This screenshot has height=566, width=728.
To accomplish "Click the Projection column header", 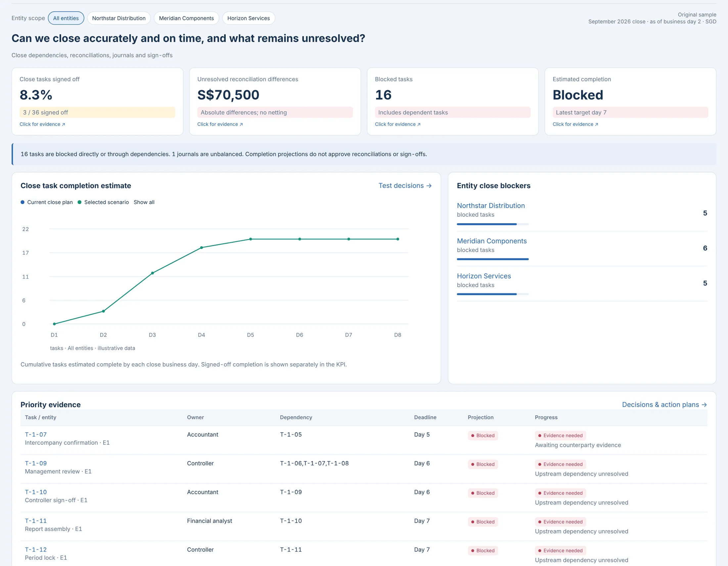I will tap(480, 417).
